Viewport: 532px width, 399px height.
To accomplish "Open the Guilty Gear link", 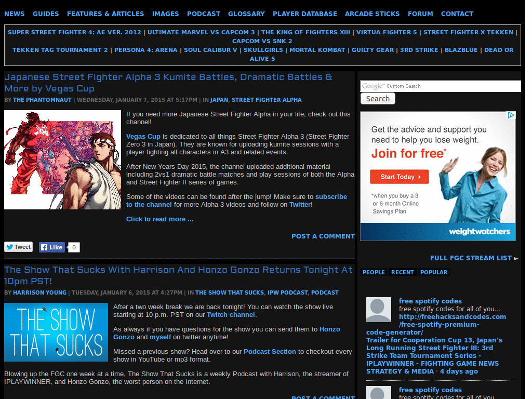I will pos(373,50).
